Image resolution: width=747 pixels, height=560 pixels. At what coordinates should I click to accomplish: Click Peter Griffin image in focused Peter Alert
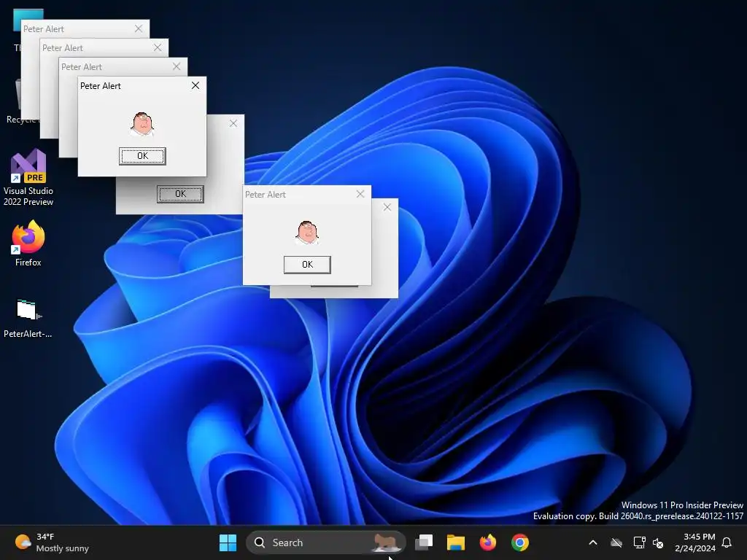[142, 124]
